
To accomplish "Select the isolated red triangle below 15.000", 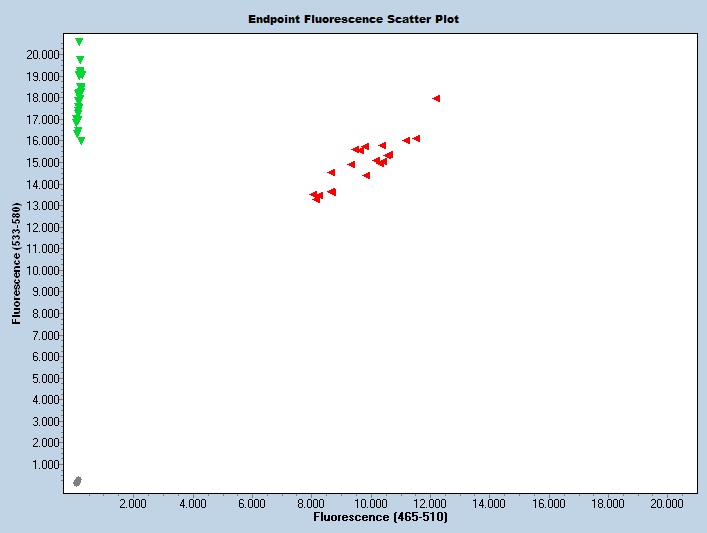I will point(366,175).
